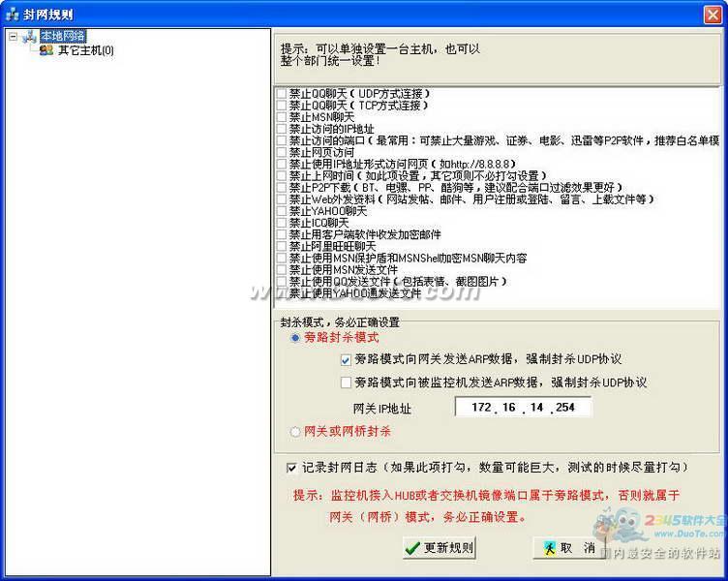Click the 本地网络 network icon

pos(29,36)
